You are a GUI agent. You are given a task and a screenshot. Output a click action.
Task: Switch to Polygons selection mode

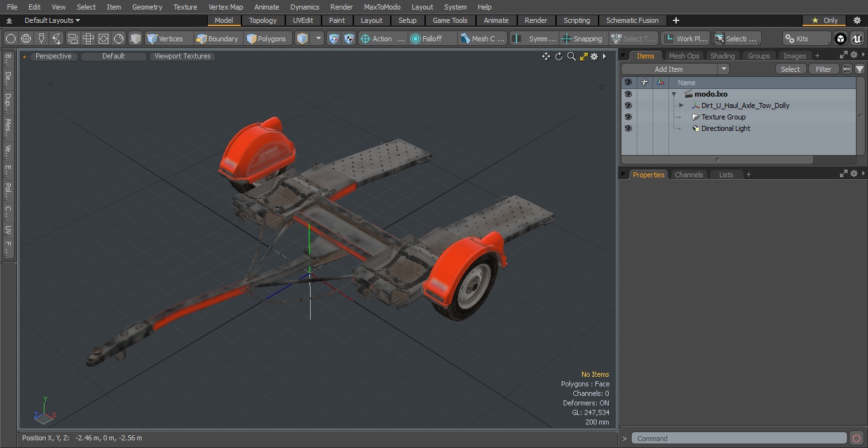point(267,39)
